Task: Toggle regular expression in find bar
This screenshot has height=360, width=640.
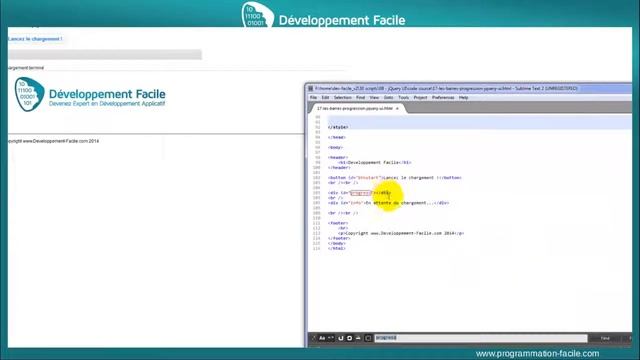Action: pyautogui.click(x=313, y=338)
